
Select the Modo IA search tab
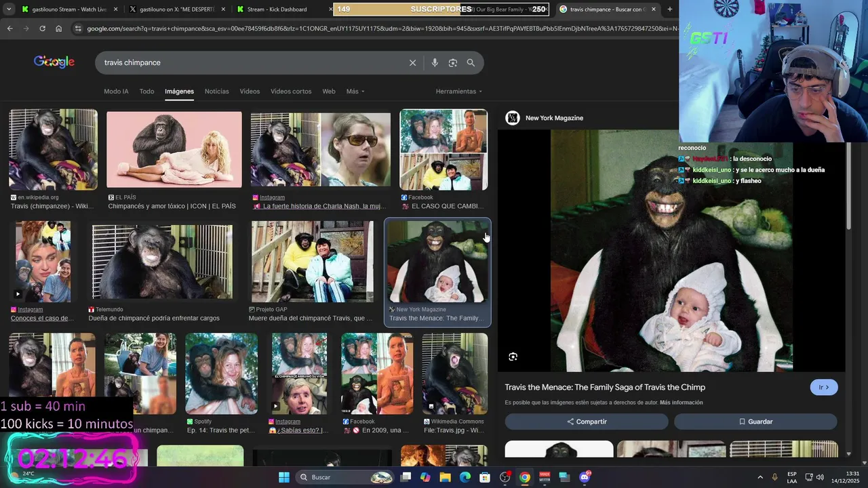click(116, 91)
